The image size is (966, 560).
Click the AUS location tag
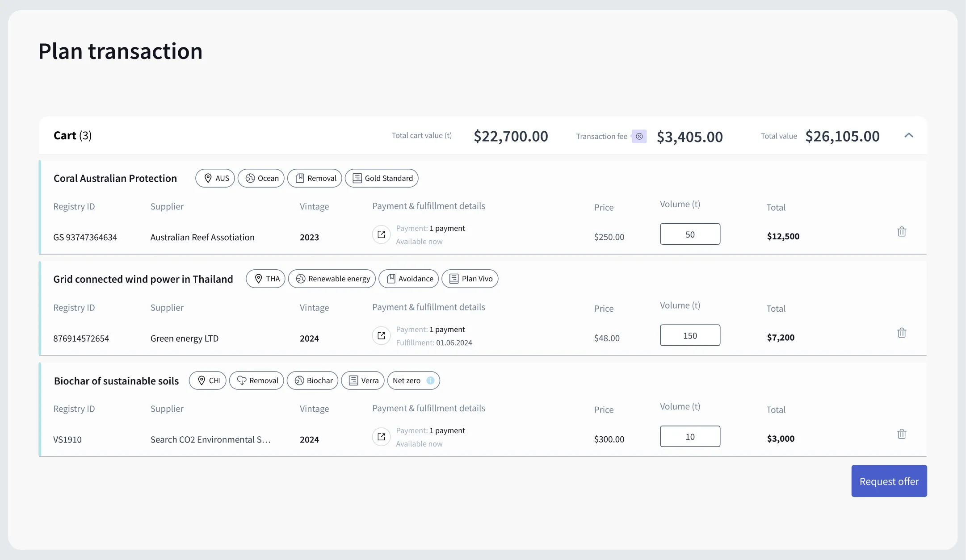tap(215, 178)
